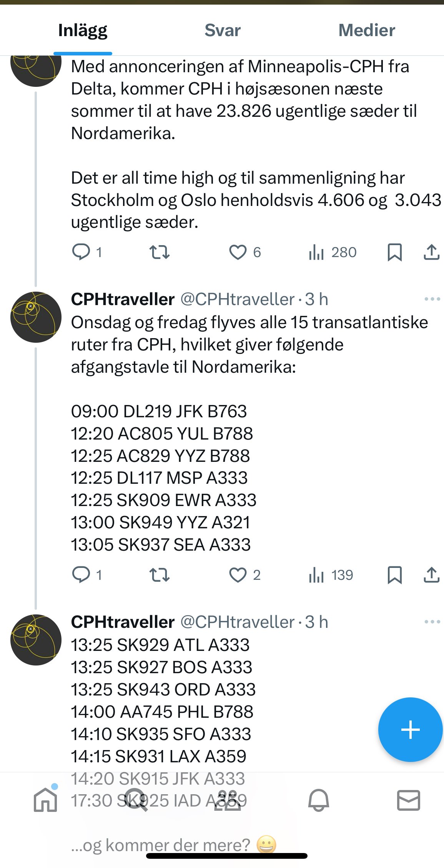
Task: Open more options on the Onsdag post
Action: (432, 299)
